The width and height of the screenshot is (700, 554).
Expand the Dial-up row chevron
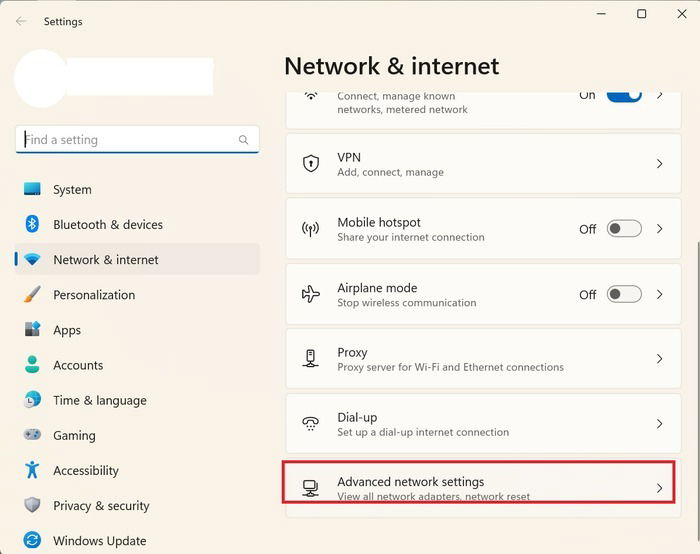click(659, 424)
